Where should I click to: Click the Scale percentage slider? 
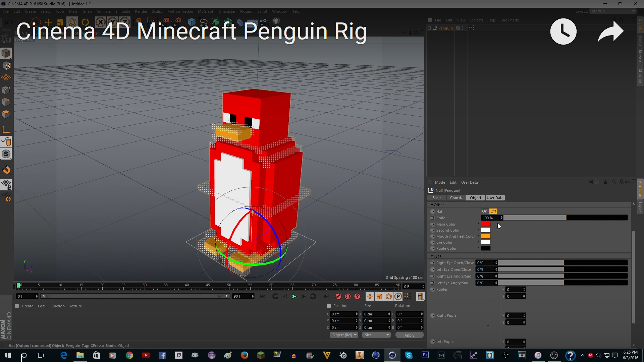[566, 218]
